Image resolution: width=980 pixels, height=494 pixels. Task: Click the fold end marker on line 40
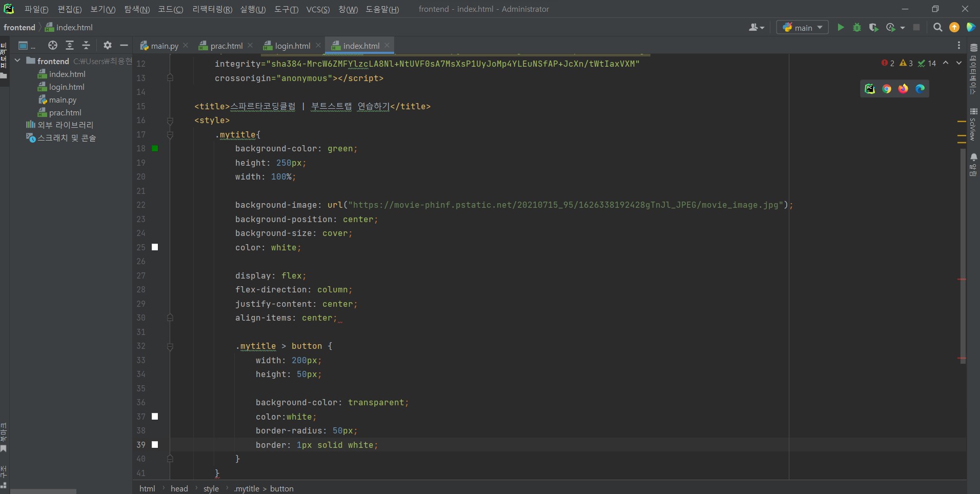pyautogui.click(x=170, y=459)
